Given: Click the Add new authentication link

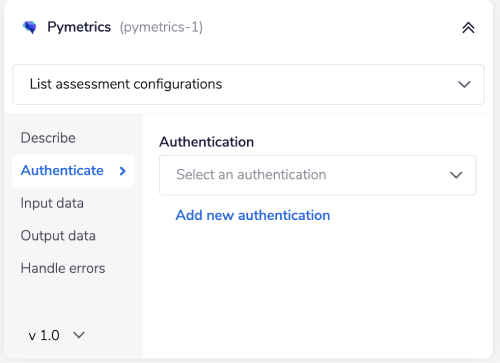Looking at the screenshot, I should point(253,215).
